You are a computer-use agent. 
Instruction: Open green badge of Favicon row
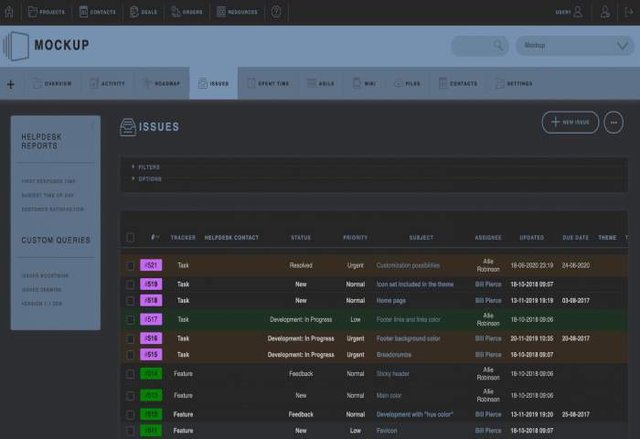click(x=151, y=430)
